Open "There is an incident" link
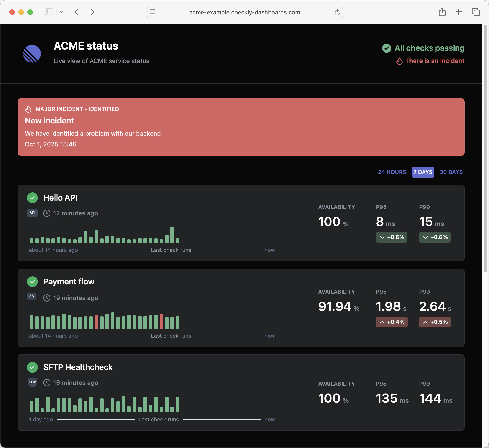This screenshot has width=489, height=448. tap(435, 61)
